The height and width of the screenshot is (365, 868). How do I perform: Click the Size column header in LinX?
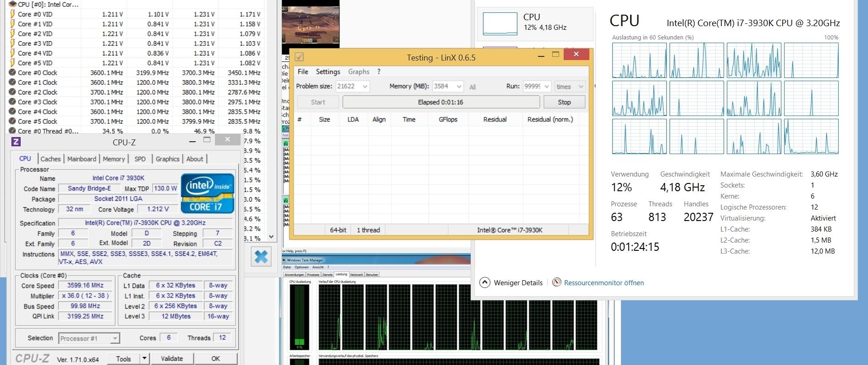coord(324,119)
